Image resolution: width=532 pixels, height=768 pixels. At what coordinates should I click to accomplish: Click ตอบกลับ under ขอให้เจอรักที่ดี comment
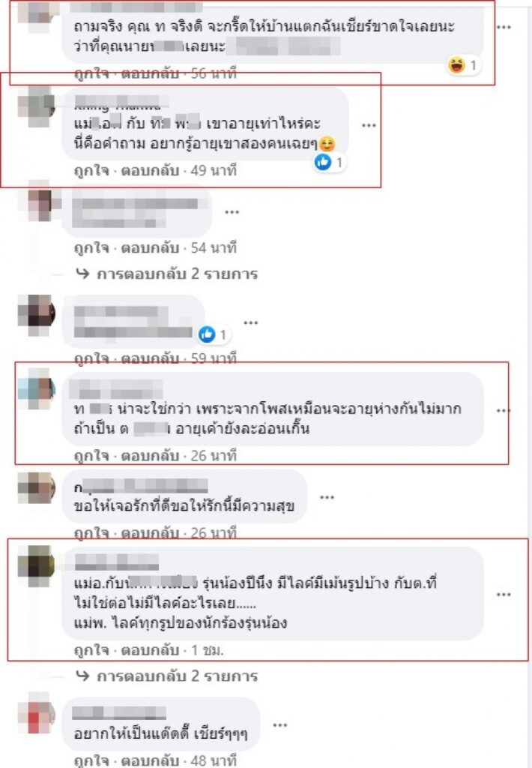150,533
